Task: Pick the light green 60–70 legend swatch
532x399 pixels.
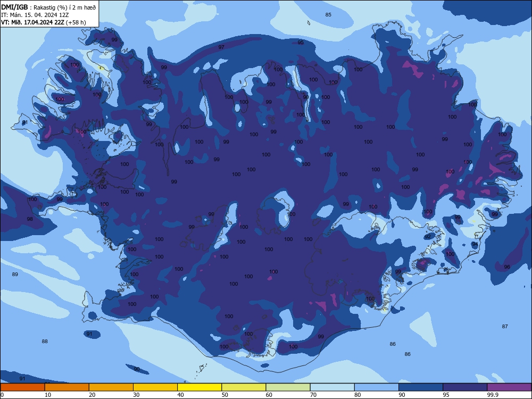Action: pos(288,387)
